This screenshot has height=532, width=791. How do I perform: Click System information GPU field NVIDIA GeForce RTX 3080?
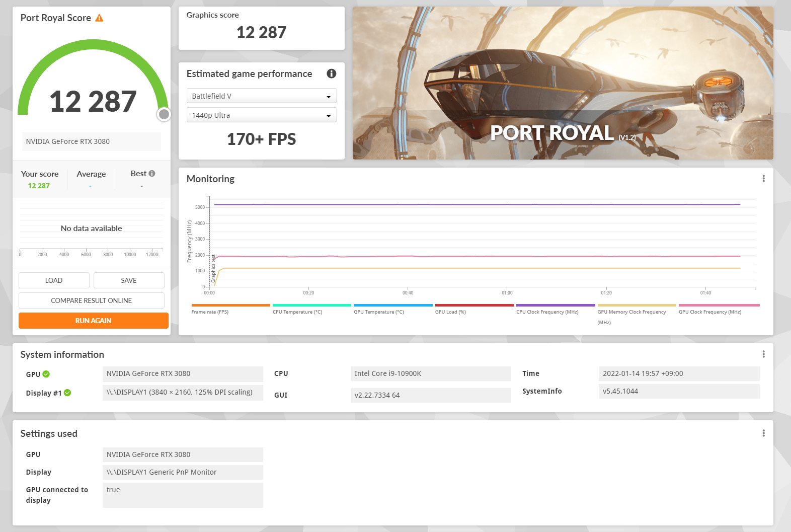coord(183,374)
